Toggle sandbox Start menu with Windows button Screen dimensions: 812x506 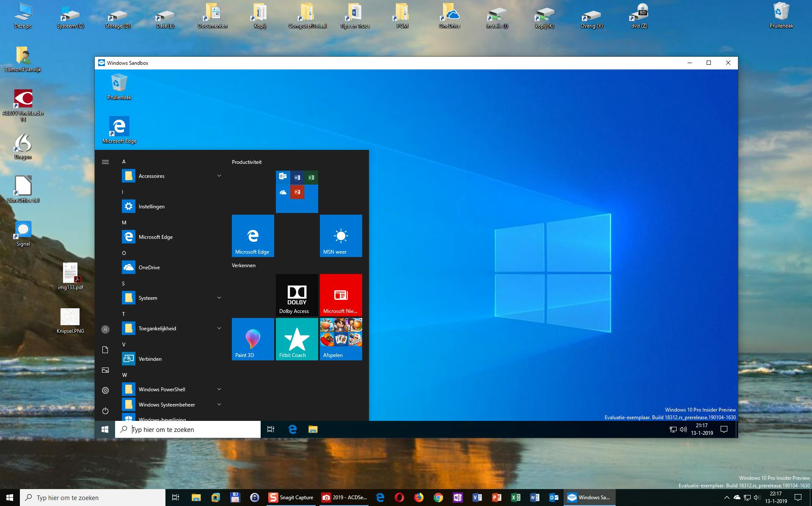[x=105, y=429]
